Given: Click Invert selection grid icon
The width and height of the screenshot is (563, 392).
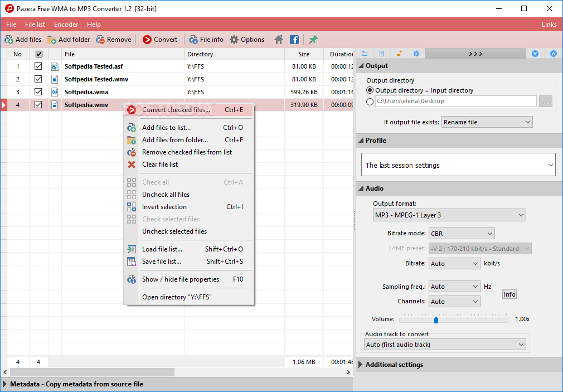Looking at the screenshot, I should (132, 207).
